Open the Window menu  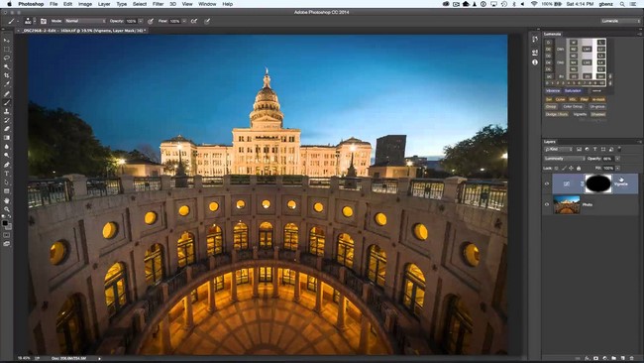(x=207, y=4)
